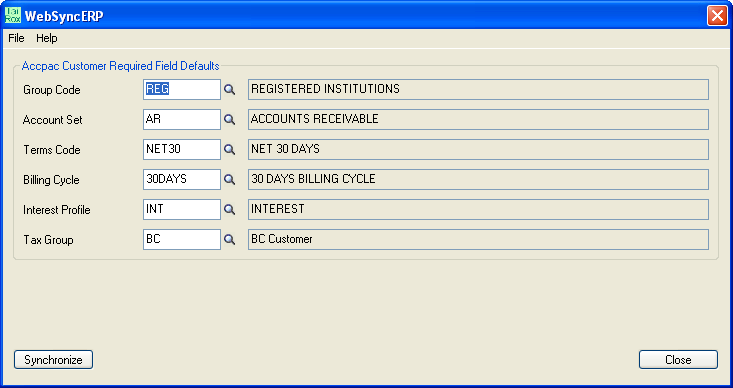Click the REGISTERED INSTITUTIONS description box
Viewport: 733px width, 388px height.
(x=478, y=89)
